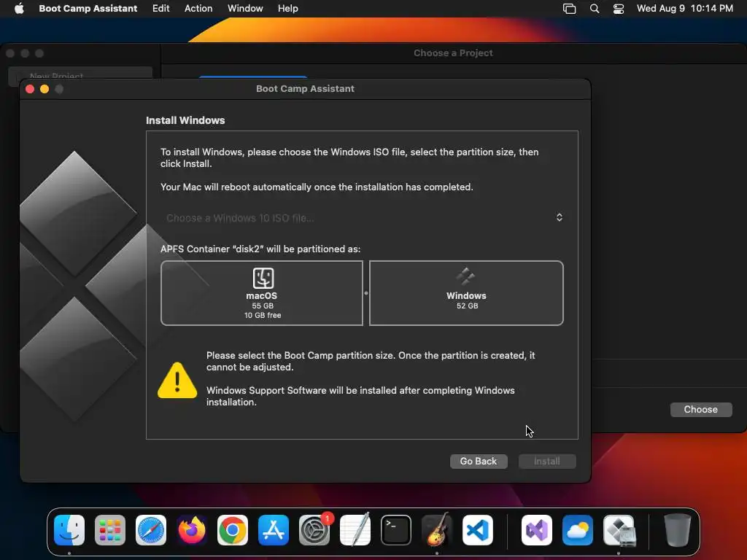Open the Windows 10 ISO file chooser
Image resolution: width=747 pixels, height=560 pixels.
[x=363, y=217]
